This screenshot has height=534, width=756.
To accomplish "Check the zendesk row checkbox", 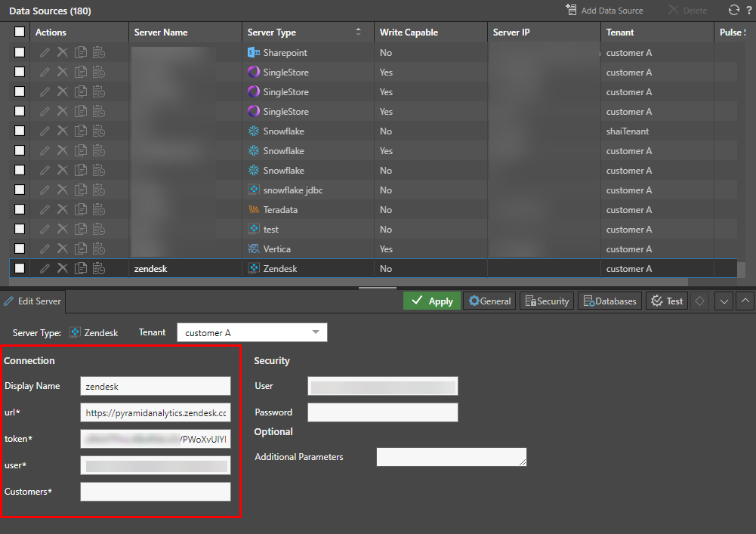I will [x=20, y=268].
